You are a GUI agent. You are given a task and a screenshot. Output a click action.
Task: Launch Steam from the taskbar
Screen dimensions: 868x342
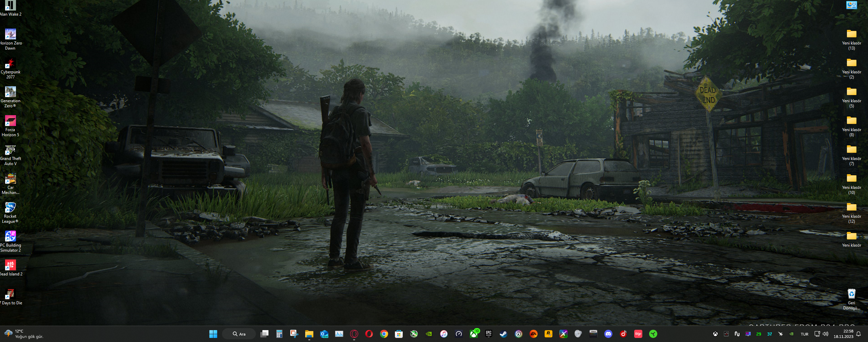[x=504, y=334]
